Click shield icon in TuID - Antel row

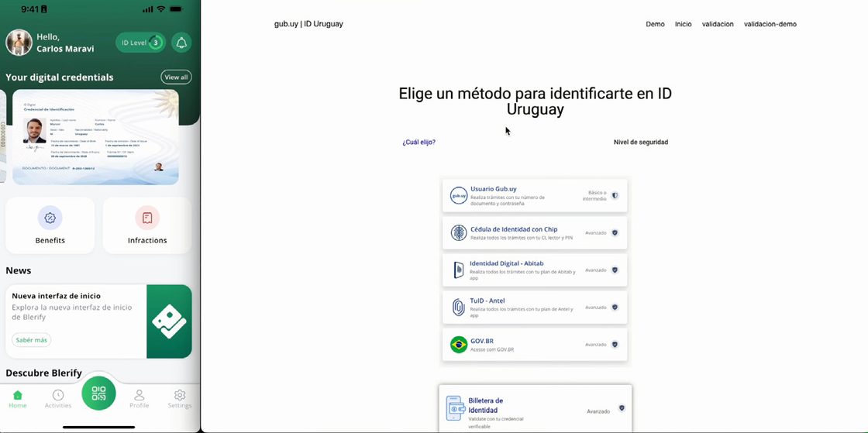click(615, 307)
